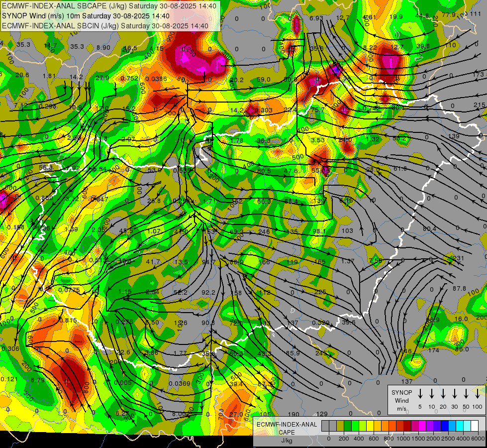The width and height of the screenshot is (487, 448).
Task: Select the white CAPE legend swatch
Action: (474, 426)
